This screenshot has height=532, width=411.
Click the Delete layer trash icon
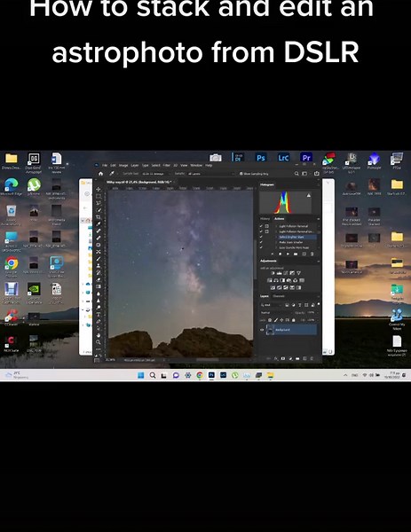(x=312, y=358)
